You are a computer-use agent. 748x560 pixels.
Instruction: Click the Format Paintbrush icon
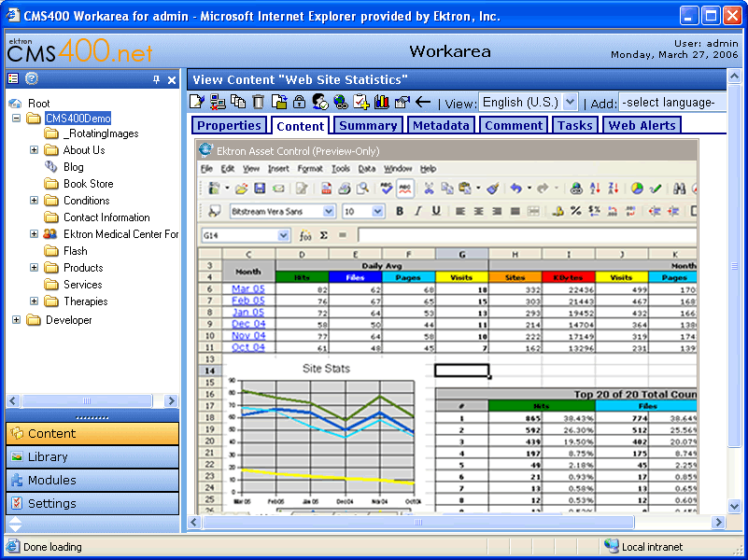[x=493, y=189]
